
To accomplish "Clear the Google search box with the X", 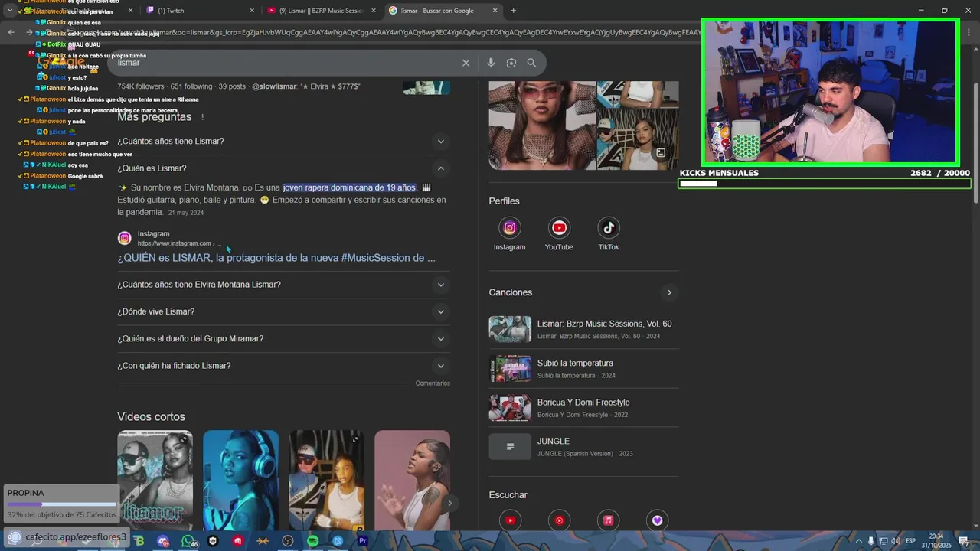I will pyautogui.click(x=465, y=63).
